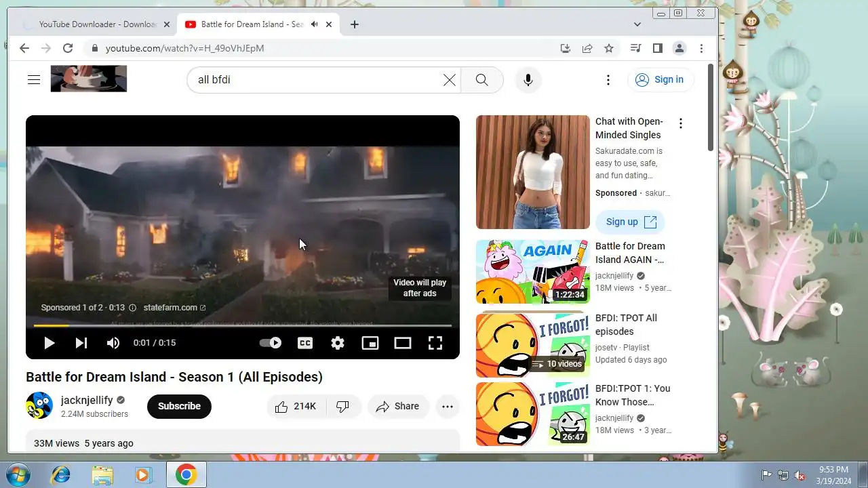Open the jacknjellify link under Battle for Dream Island AGAIN
This screenshot has width=868, height=488.
point(614,276)
